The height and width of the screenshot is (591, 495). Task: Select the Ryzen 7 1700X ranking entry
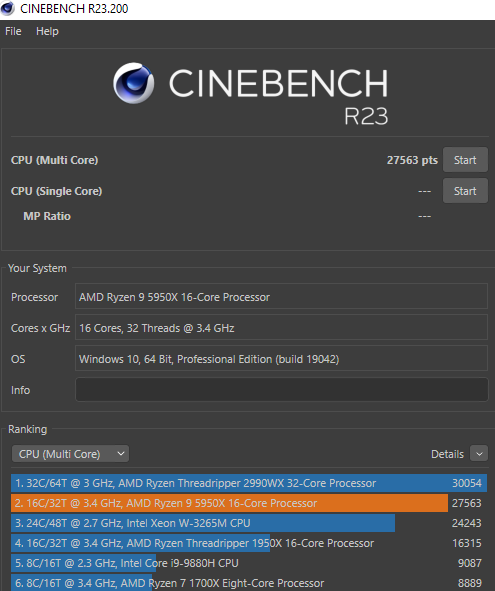point(249,583)
